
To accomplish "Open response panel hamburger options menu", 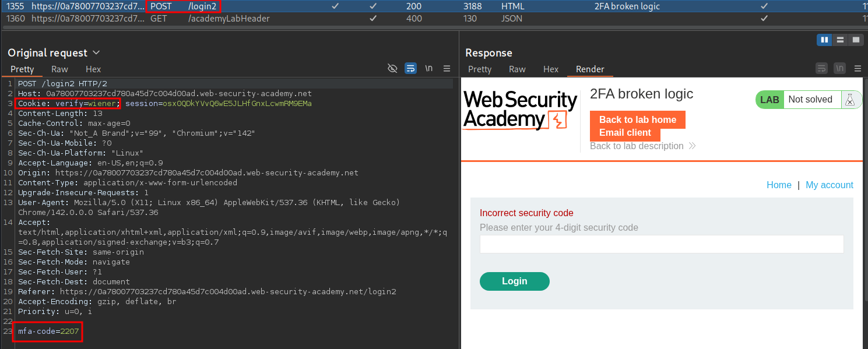I will click(857, 68).
